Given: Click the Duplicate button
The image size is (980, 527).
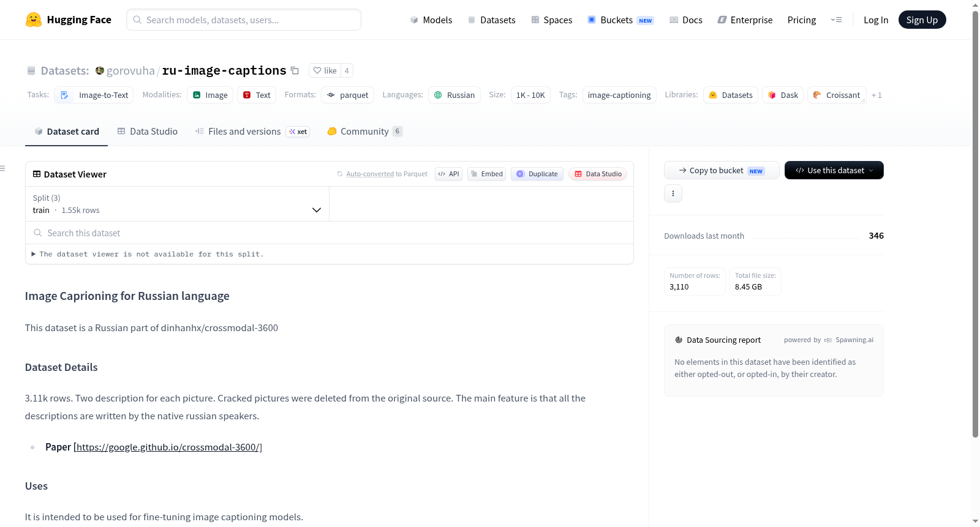Looking at the screenshot, I should pyautogui.click(x=537, y=174).
